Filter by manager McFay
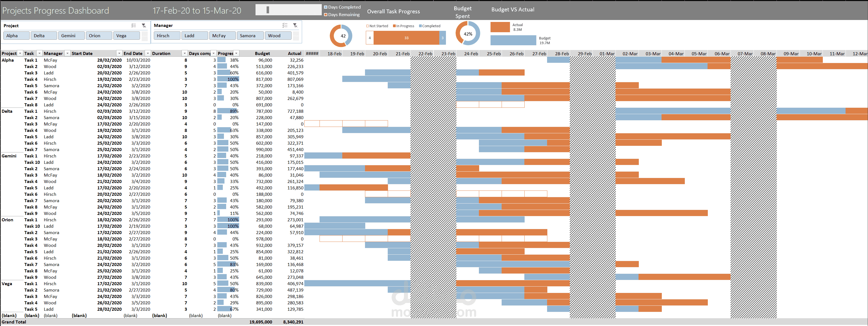Screen dimensions: 868x326 coord(222,36)
